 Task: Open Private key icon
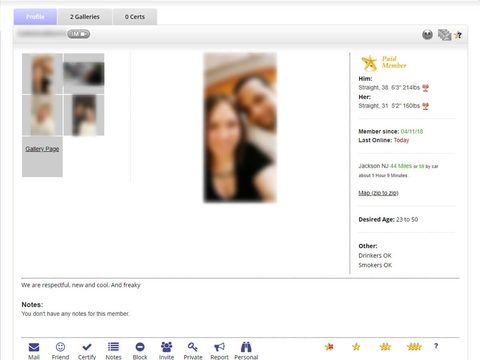[x=193, y=347]
